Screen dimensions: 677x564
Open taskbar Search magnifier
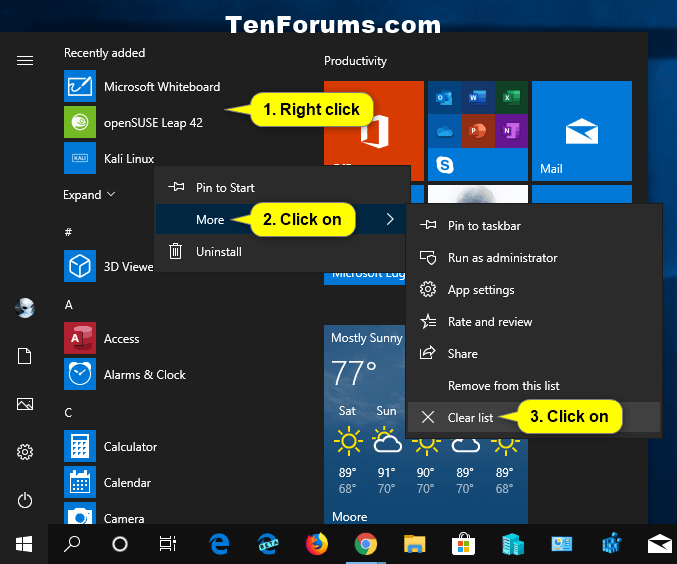pos(72,544)
